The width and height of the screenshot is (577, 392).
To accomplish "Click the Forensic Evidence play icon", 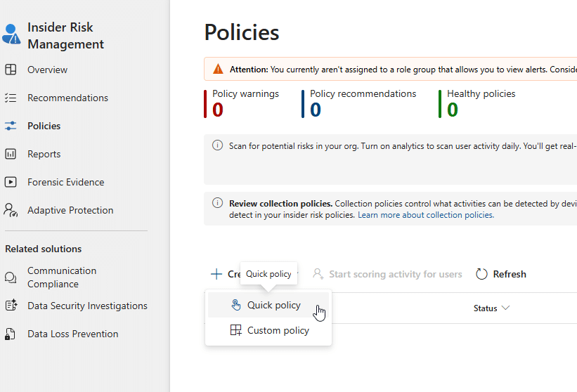I will 11,182.
